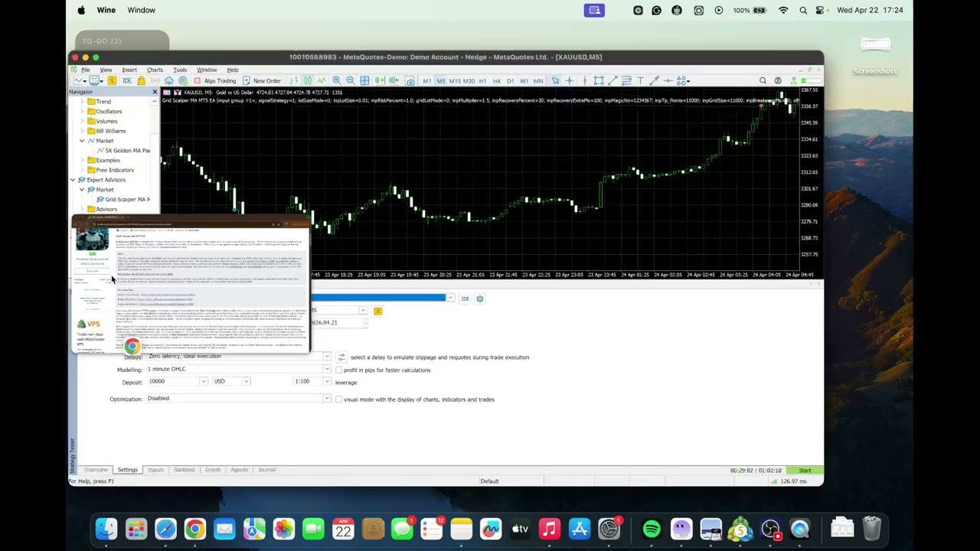This screenshot has height=551, width=980.
Task: Click the search magnifier in the MetaTrader toolbar
Action: pyautogui.click(x=763, y=80)
